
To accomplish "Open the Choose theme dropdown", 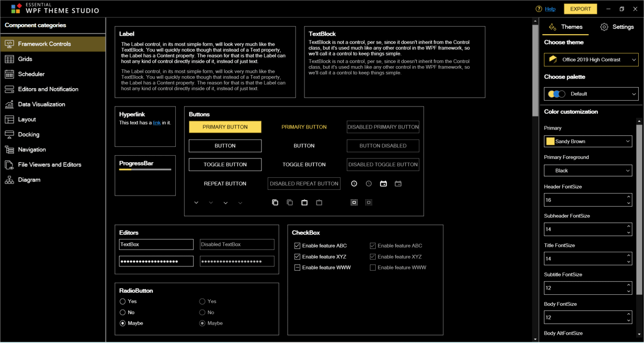I will [590, 59].
